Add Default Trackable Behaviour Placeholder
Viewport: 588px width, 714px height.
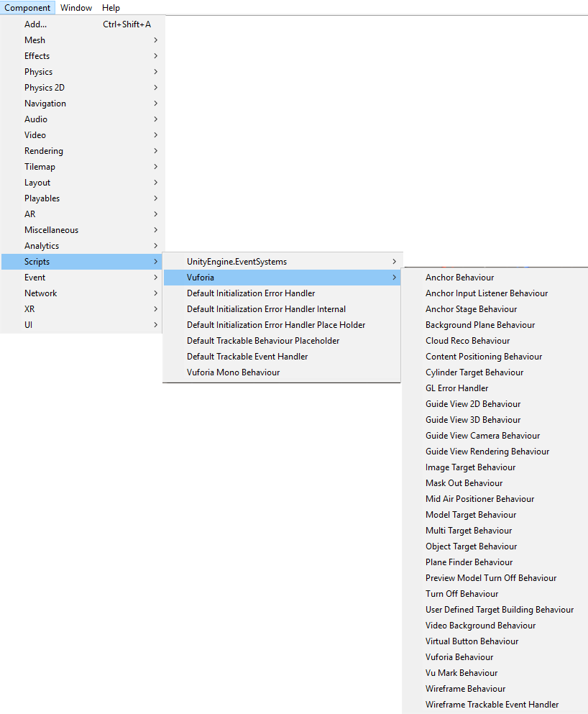click(x=282, y=341)
